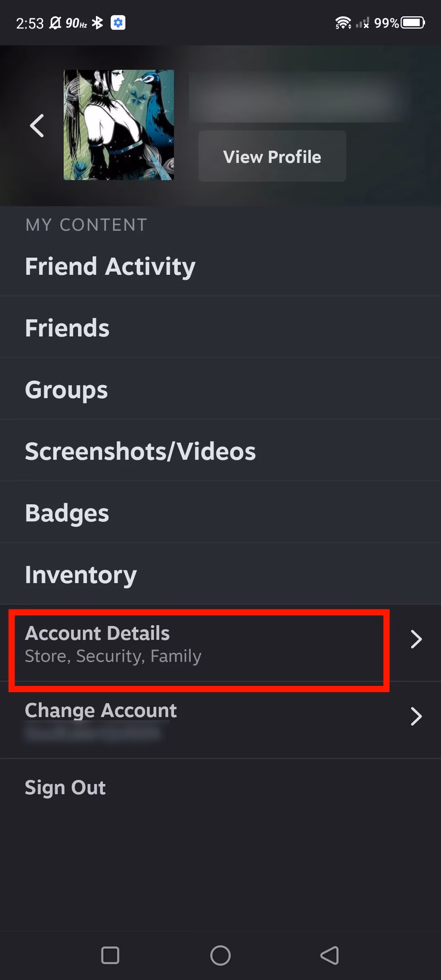Open the settings gear in status bar
The image size is (441, 980).
click(x=118, y=22)
